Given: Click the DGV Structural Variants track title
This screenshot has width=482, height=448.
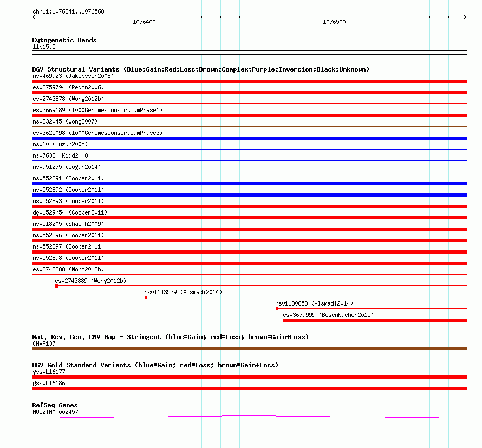Looking at the screenshot, I should coord(201,69).
